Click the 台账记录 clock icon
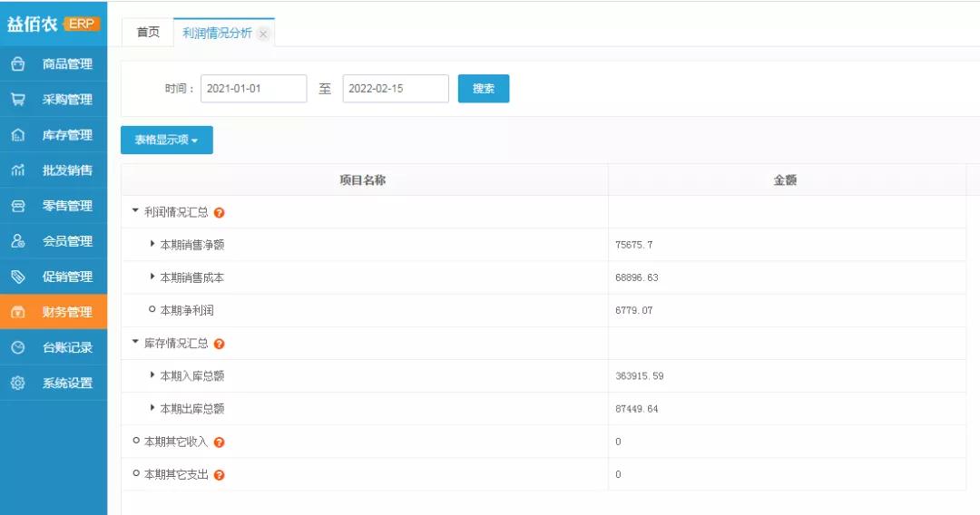Image resolution: width=980 pixels, height=515 pixels. 17,347
